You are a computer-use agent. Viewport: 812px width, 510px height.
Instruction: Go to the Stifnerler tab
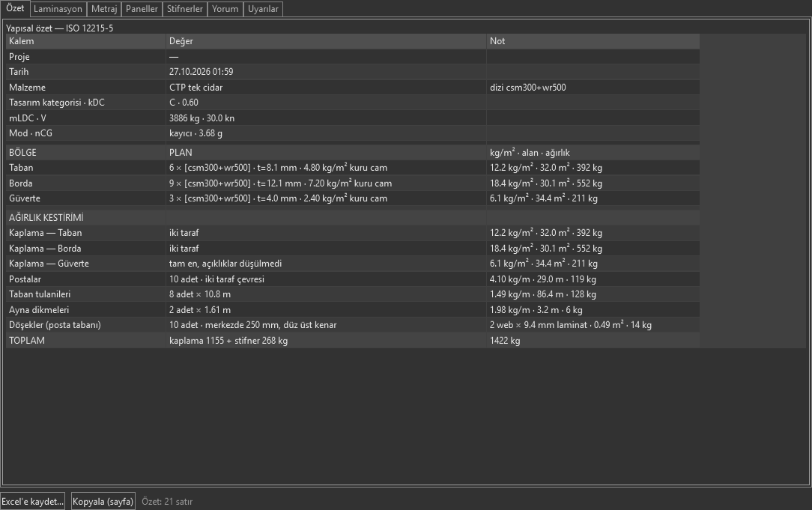[x=185, y=9]
